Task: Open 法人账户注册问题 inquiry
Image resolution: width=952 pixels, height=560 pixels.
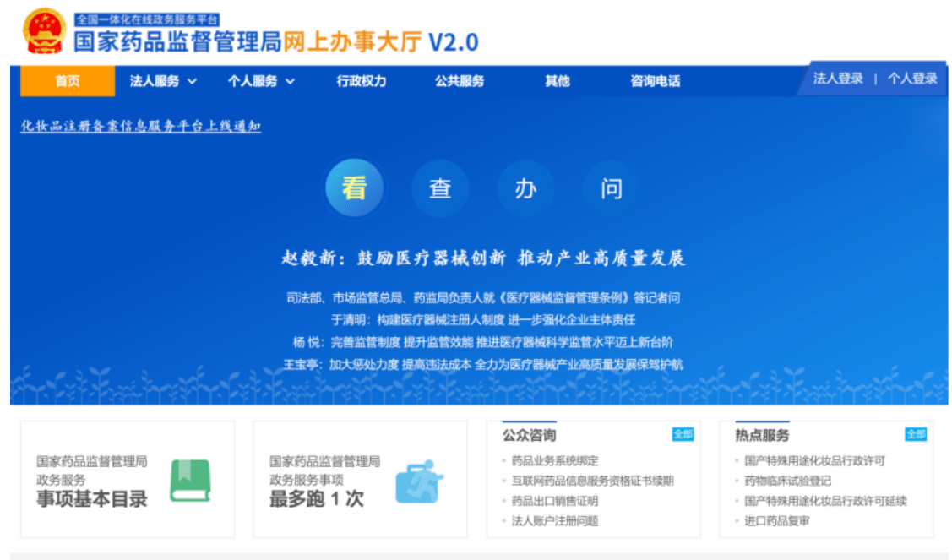Action: click(x=555, y=521)
